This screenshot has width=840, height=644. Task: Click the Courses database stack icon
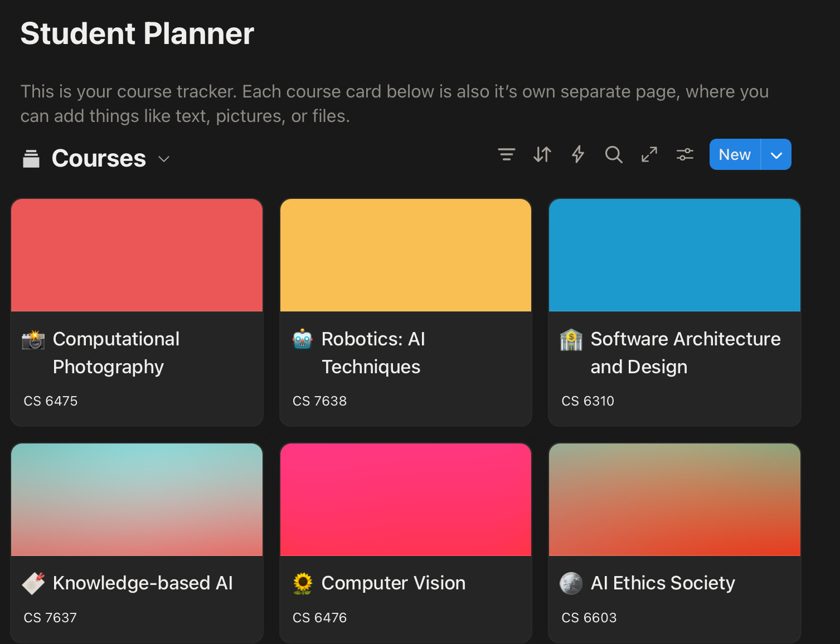[31, 159]
